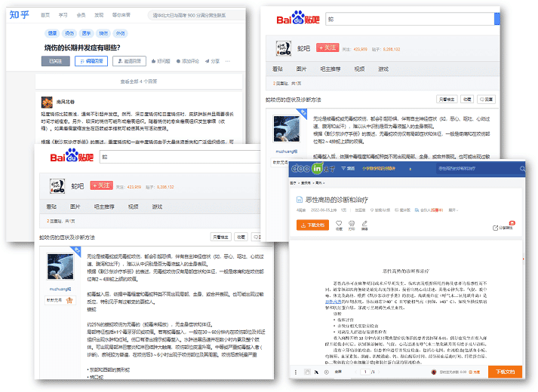Click the Docin magnifier search icon

click(522, 168)
